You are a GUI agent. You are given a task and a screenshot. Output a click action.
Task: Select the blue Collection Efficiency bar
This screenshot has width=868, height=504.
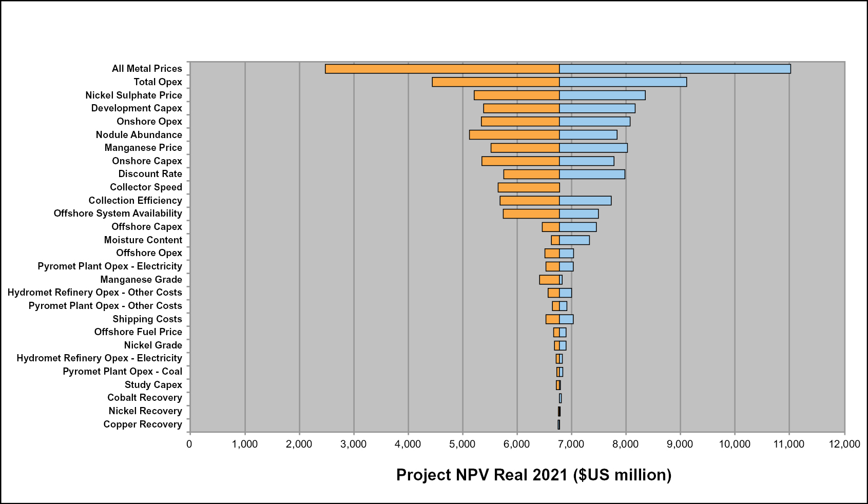[x=585, y=201]
